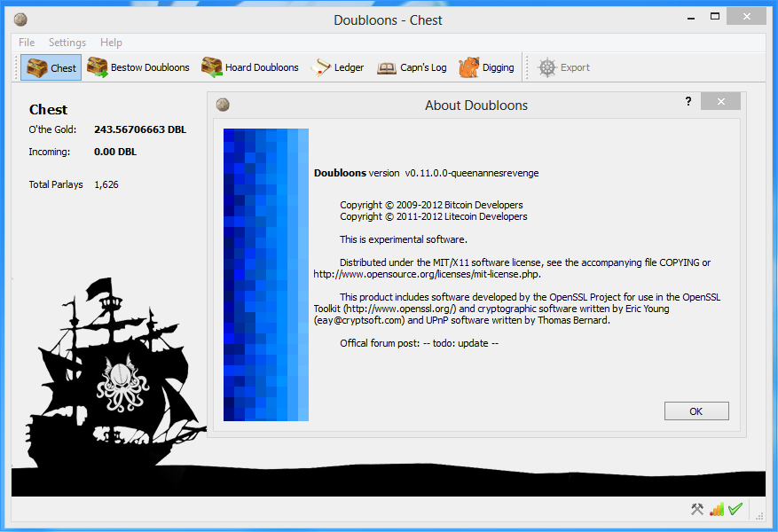Click the Incoming 0.00 DBL value
Viewport: 778px width, 532px height.
[x=115, y=152]
